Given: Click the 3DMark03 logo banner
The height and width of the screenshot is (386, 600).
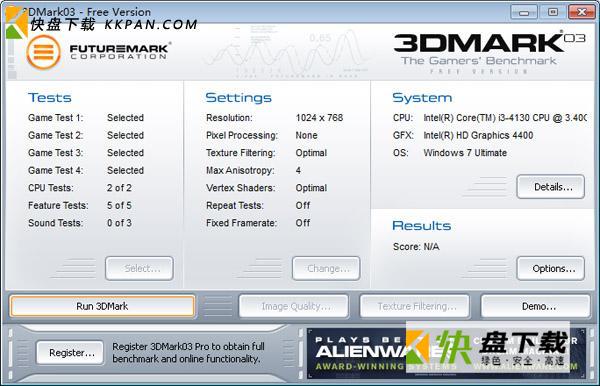Looking at the screenshot, I should coord(489,53).
